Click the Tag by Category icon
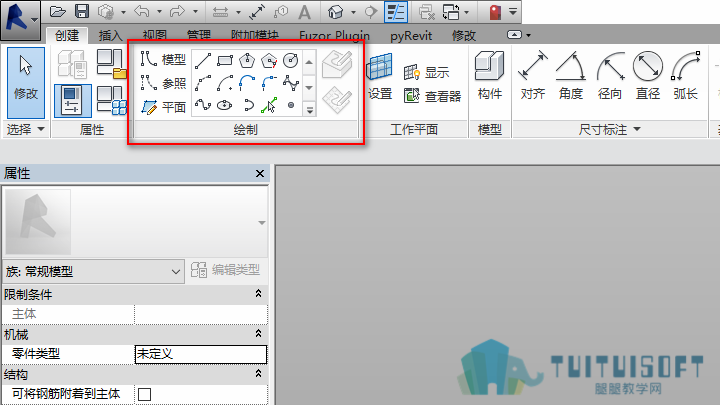 tap(281, 12)
